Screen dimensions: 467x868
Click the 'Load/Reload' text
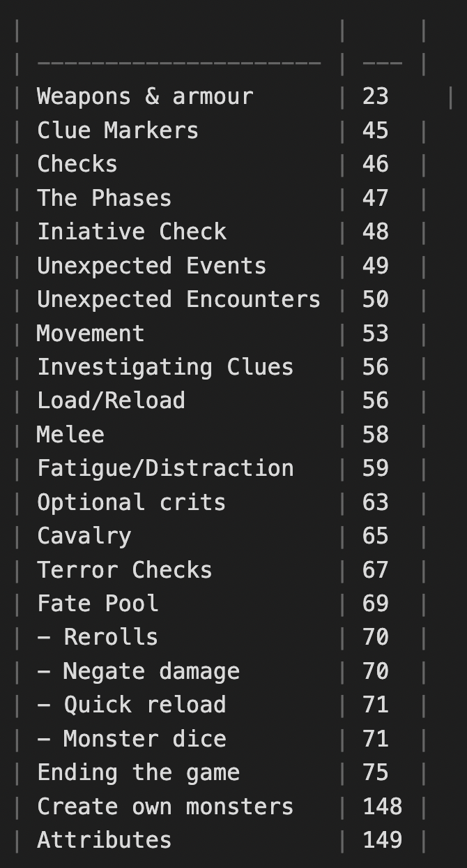point(112,401)
